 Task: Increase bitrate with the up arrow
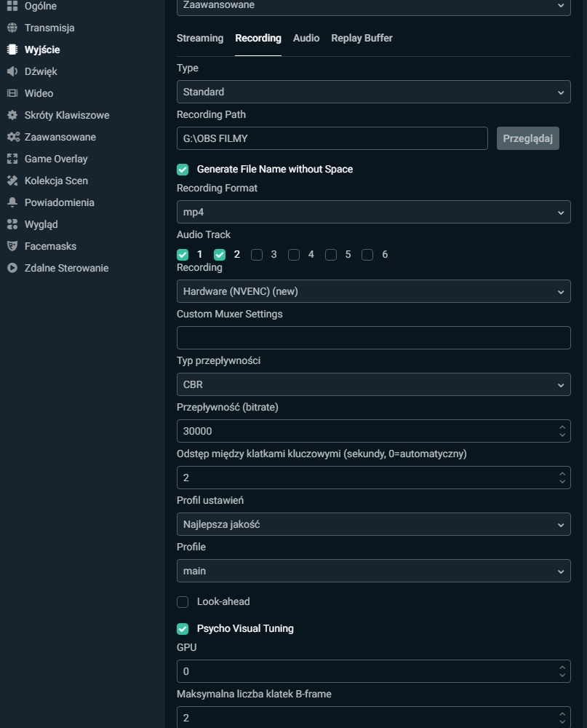(562, 427)
